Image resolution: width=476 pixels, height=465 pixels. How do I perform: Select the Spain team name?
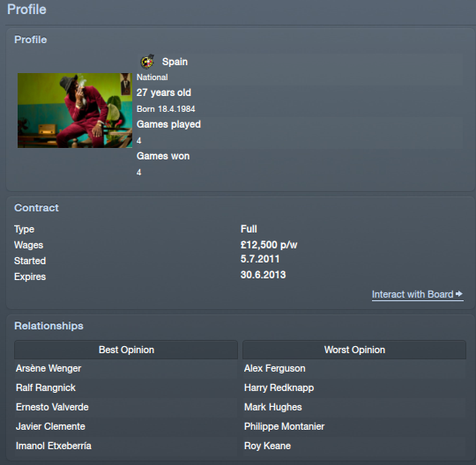click(175, 62)
